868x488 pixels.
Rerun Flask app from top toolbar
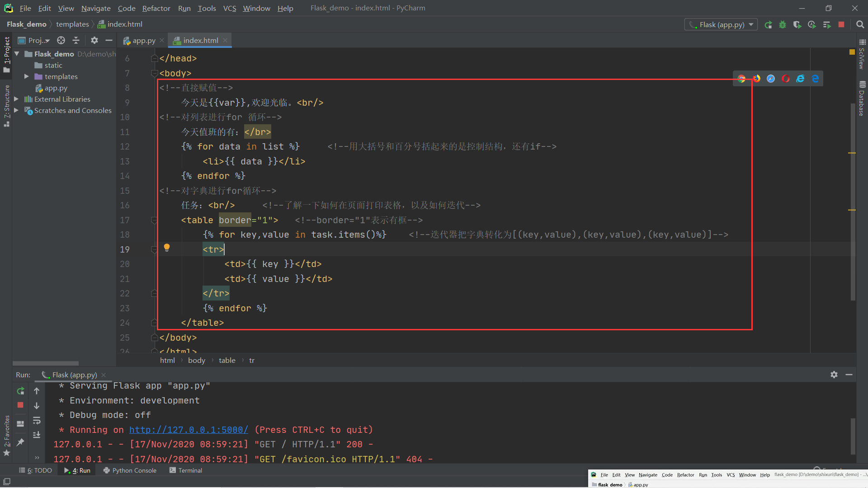[768, 25]
